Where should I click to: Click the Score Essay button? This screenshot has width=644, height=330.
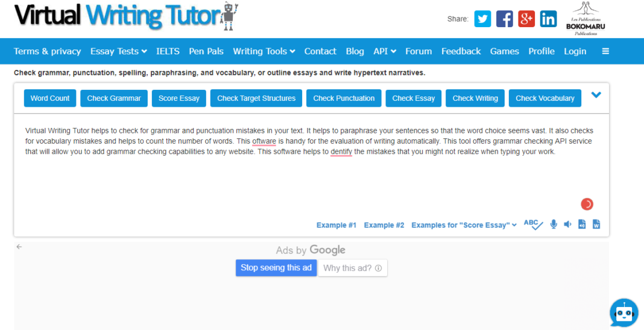click(x=179, y=98)
